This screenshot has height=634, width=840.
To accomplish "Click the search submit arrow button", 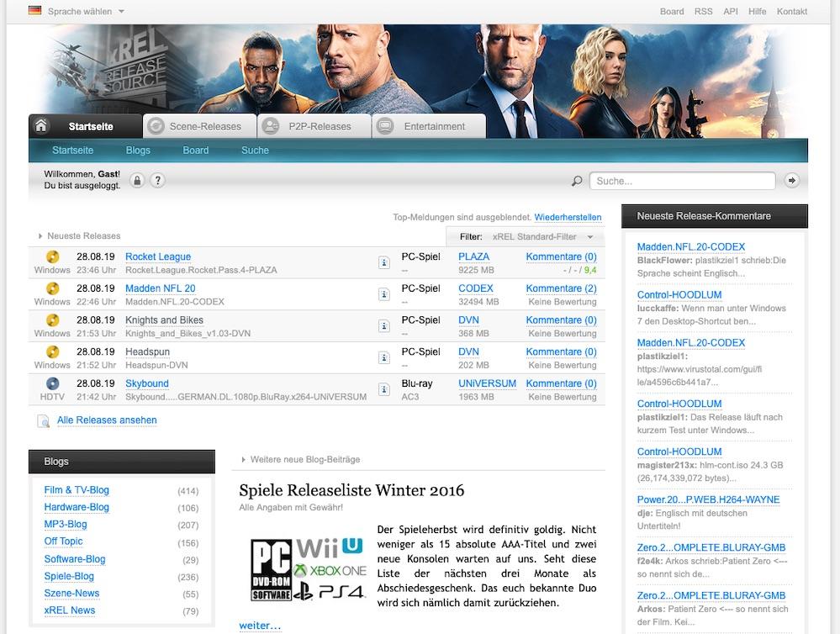I will tap(791, 181).
